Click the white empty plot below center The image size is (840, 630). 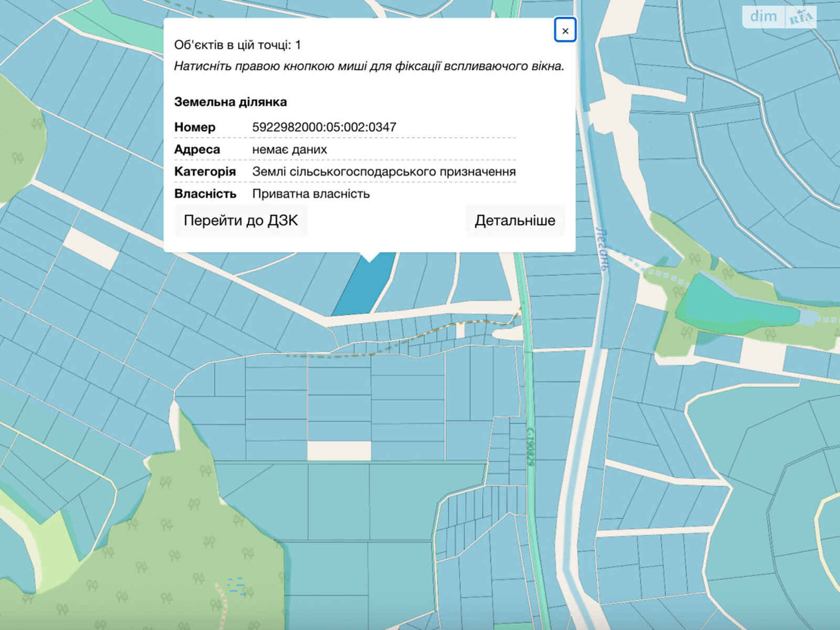(339, 450)
